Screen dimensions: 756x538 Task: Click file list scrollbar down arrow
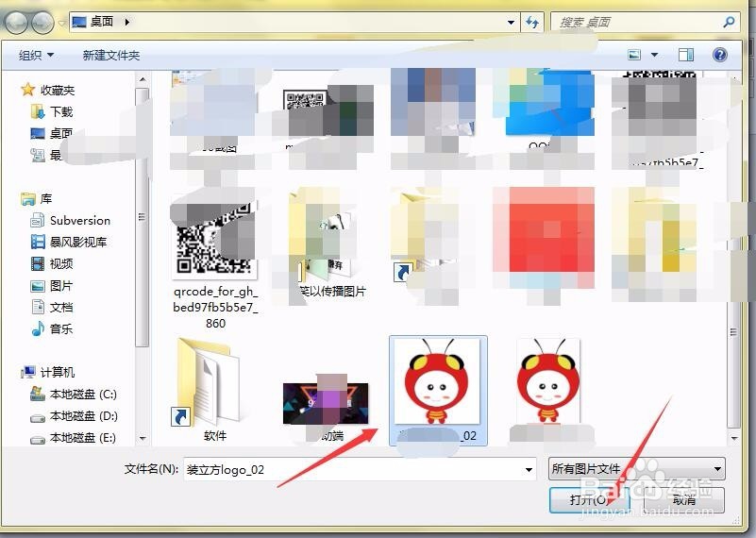[x=734, y=438]
